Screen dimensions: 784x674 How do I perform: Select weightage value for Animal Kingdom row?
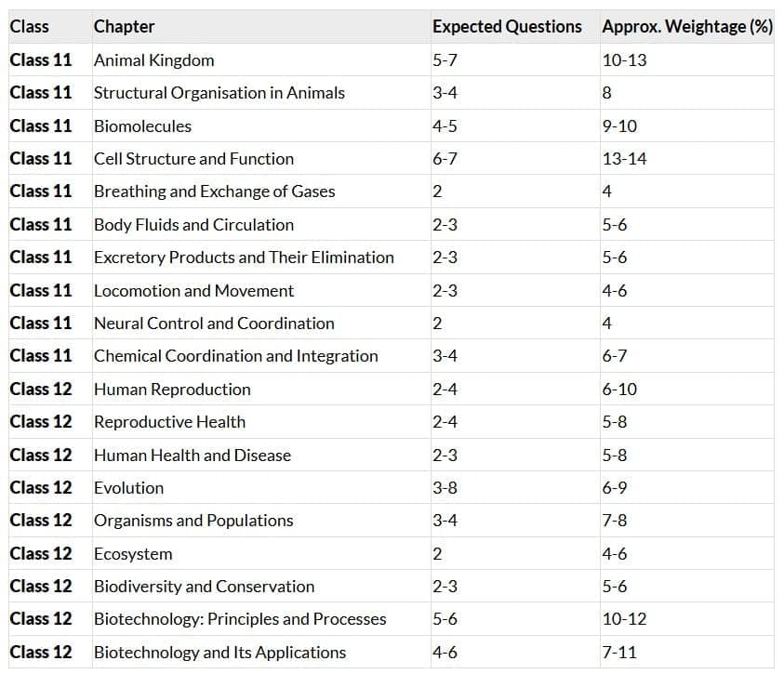pos(624,60)
